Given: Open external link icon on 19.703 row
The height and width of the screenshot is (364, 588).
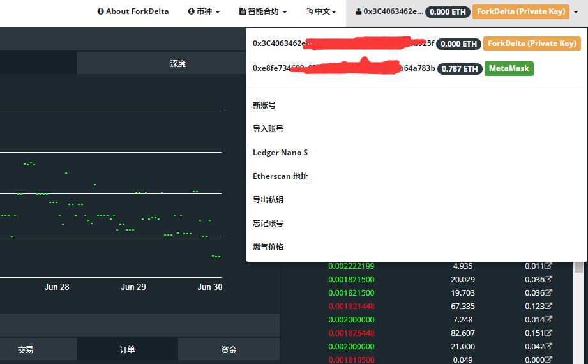Looking at the screenshot, I should [x=548, y=292].
